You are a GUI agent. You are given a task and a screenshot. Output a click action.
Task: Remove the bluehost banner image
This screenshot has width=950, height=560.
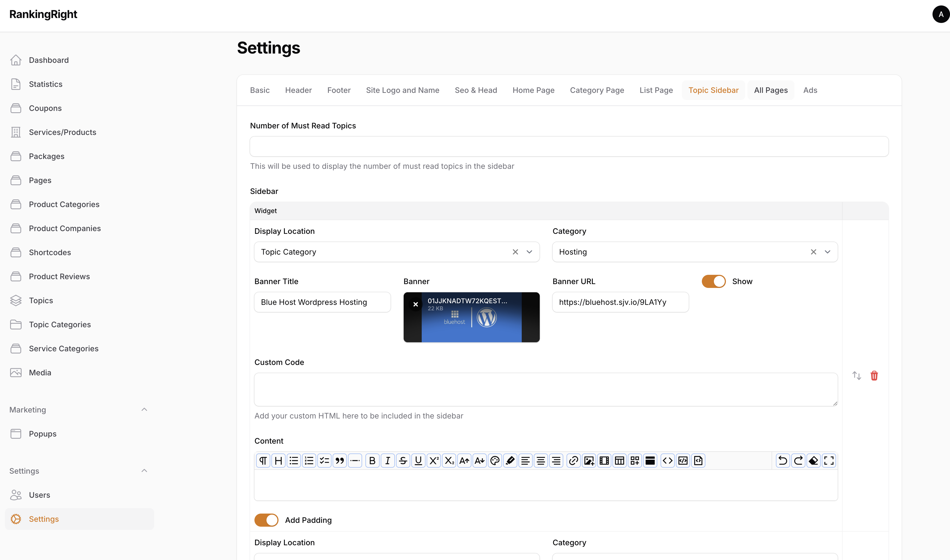pyautogui.click(x=415, y=304)
